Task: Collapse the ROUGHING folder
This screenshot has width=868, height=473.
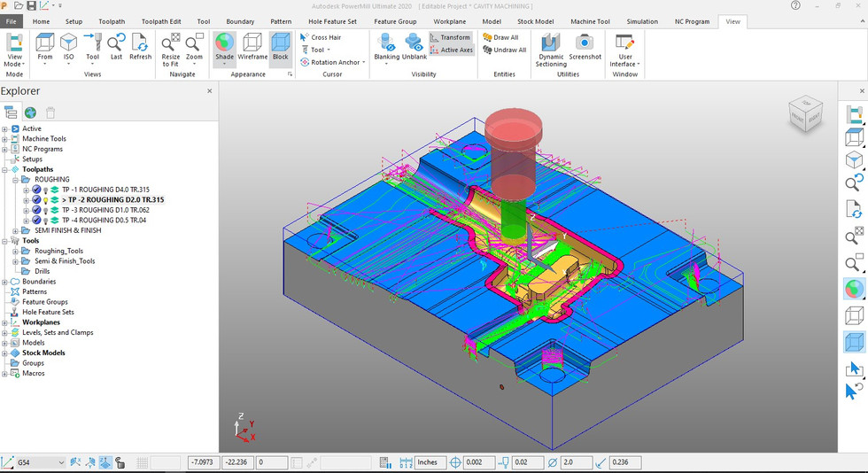Action: (x=16, y=180)
